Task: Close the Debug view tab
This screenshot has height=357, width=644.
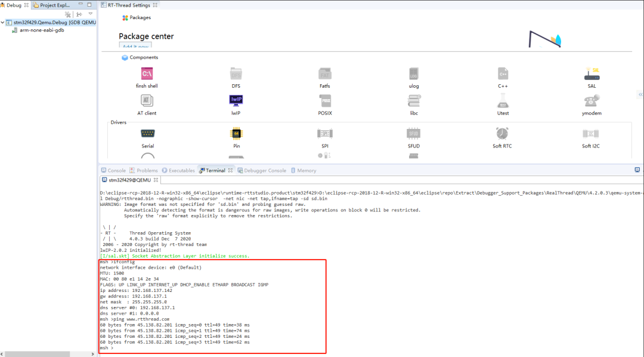Action: pyautogui.click(x=26, y=5)
